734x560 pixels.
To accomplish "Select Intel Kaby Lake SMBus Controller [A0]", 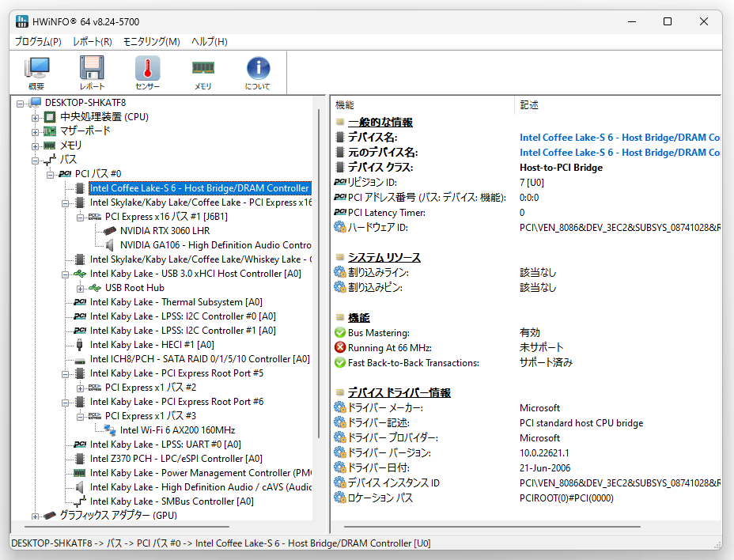I will click(172, 501).
